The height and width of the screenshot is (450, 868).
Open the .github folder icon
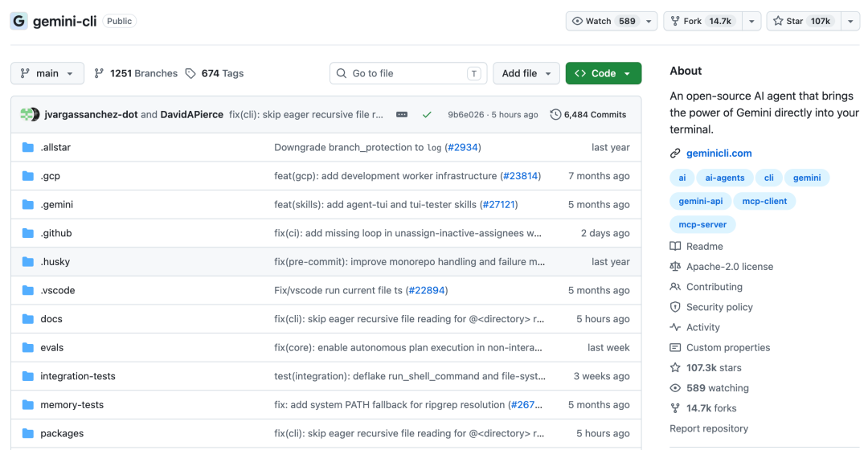27,233
